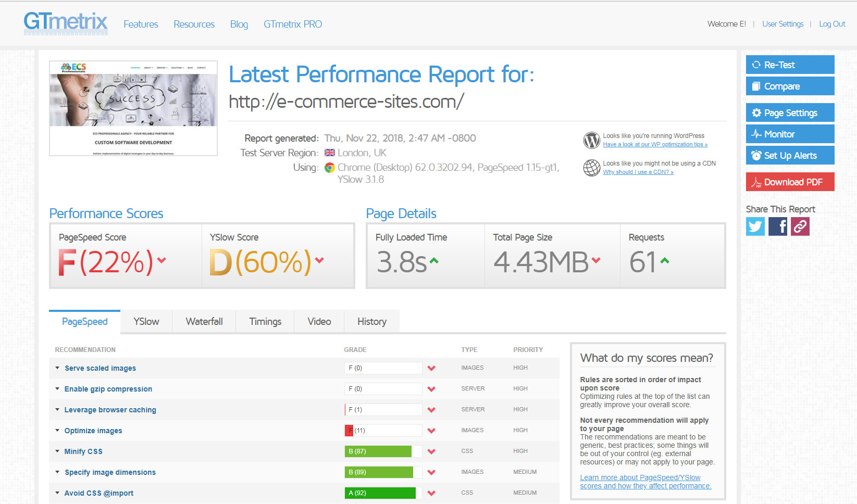Click the GTmetrix logo
Screen dimensions: 857x504
coord(66,23)
